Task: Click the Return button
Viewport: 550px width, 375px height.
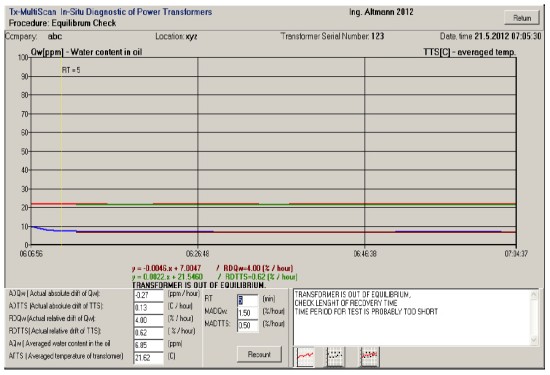Action: [522, 18]
